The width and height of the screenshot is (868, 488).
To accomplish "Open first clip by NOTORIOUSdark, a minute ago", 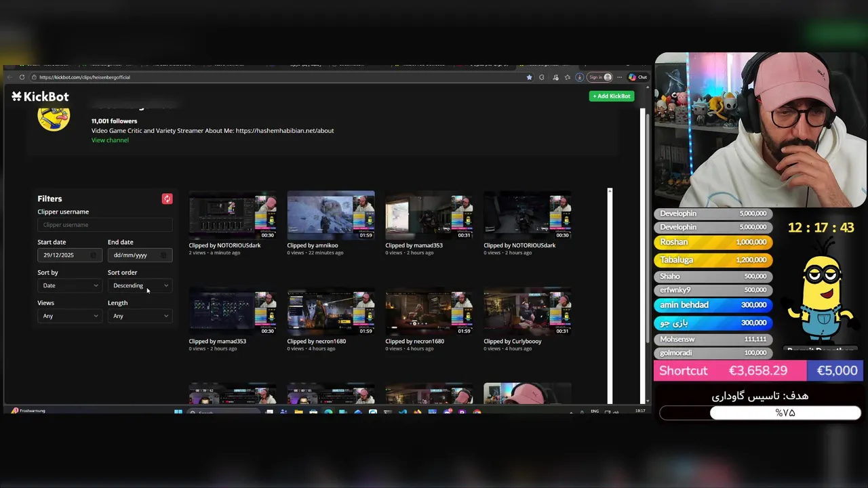I will (x=233, y=216).
